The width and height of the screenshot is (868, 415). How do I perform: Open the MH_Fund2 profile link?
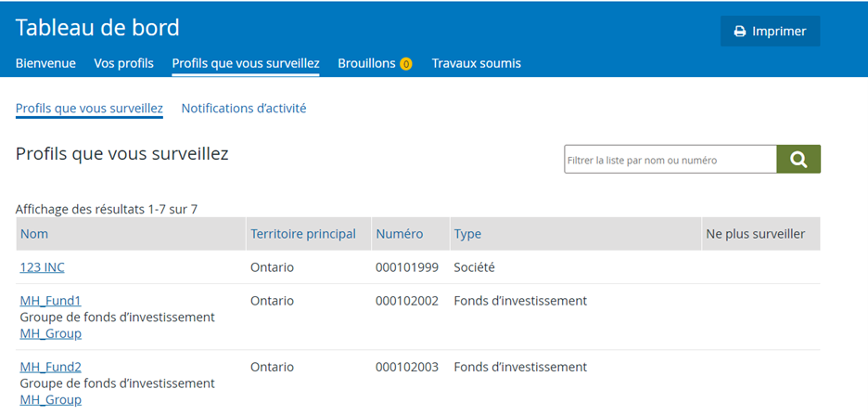click(50, 367)
